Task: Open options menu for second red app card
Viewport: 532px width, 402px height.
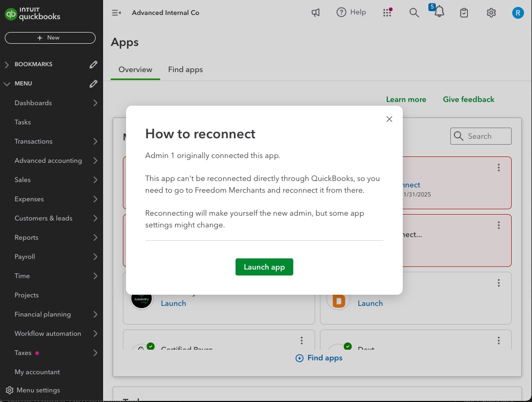Action: pyautogui.click(x=498, y=225)
